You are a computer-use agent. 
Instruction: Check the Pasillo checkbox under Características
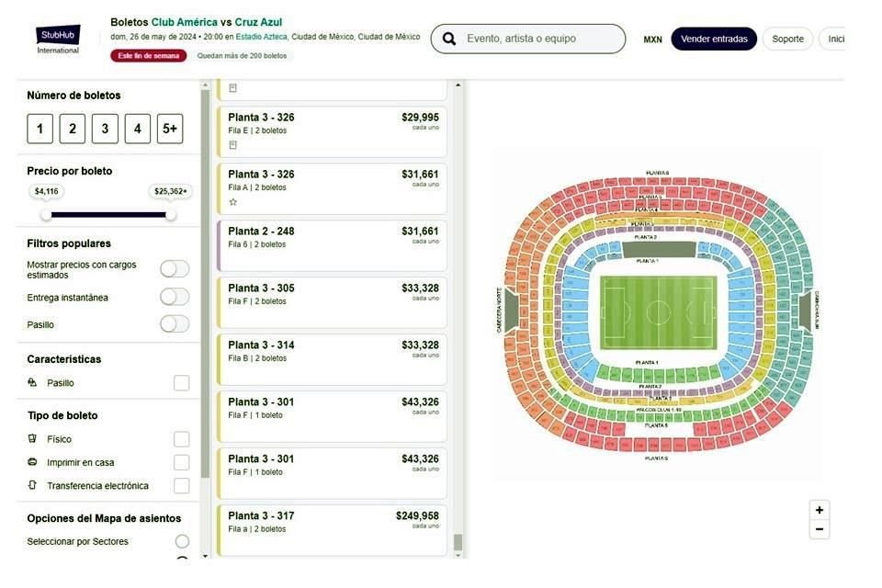tap(182, 382)
